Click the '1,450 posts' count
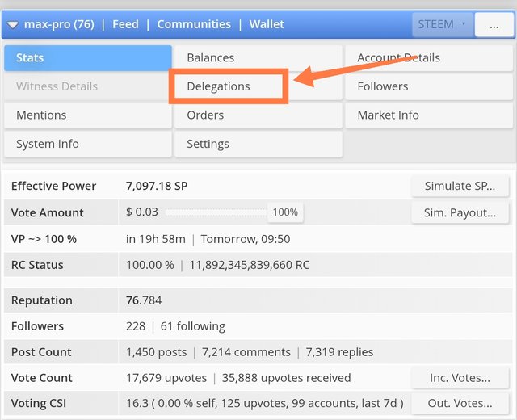 point(156,352)
